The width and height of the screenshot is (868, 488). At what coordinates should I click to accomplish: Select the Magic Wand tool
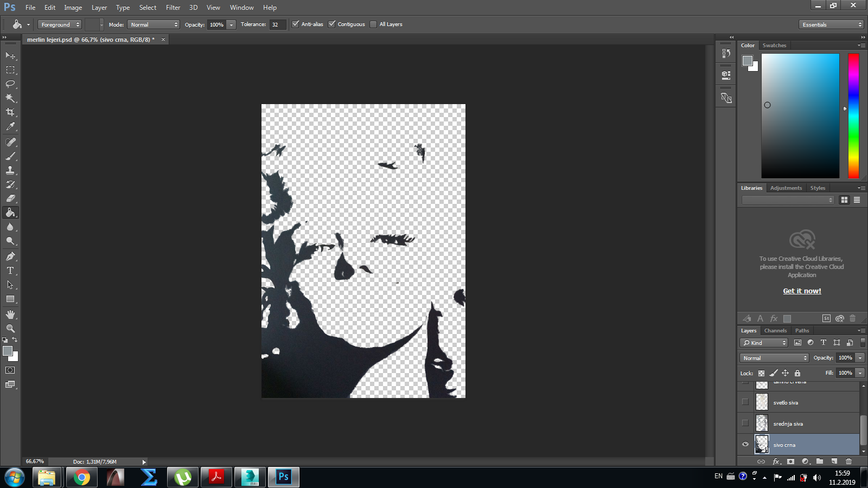tap(10, 98)
